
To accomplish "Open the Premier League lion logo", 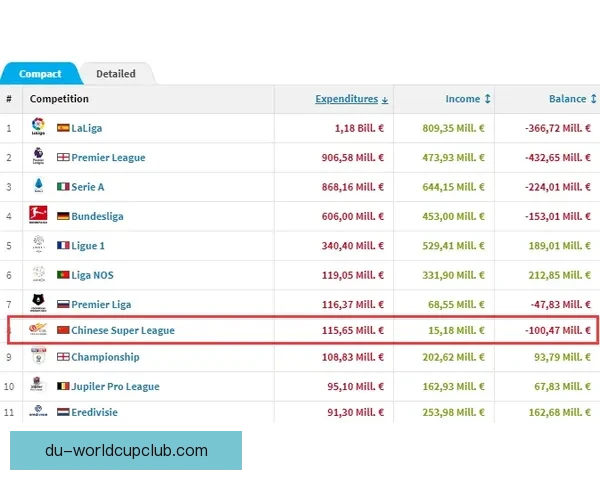I will point(38,156).
